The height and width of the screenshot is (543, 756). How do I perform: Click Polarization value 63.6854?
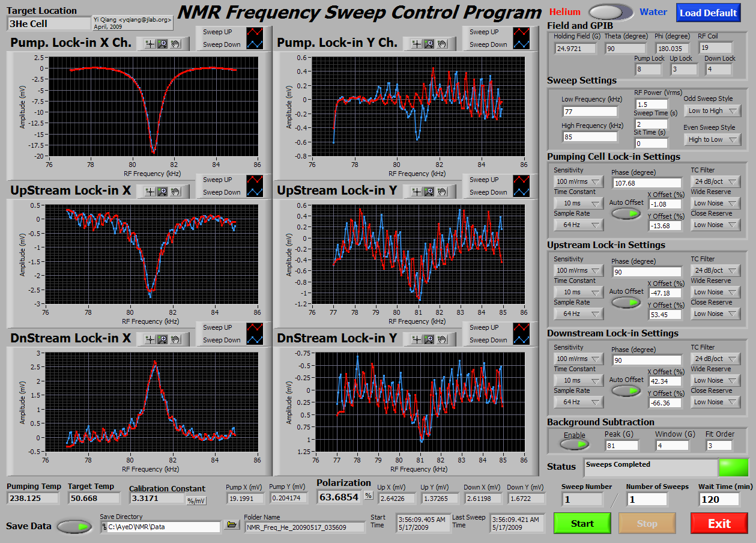click(x=340, y=497)
